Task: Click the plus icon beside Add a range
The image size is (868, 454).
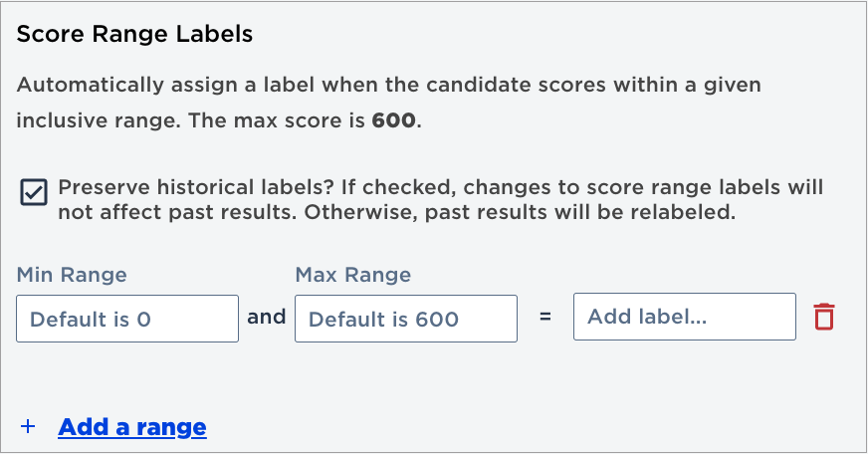Action: coord(28,426)
